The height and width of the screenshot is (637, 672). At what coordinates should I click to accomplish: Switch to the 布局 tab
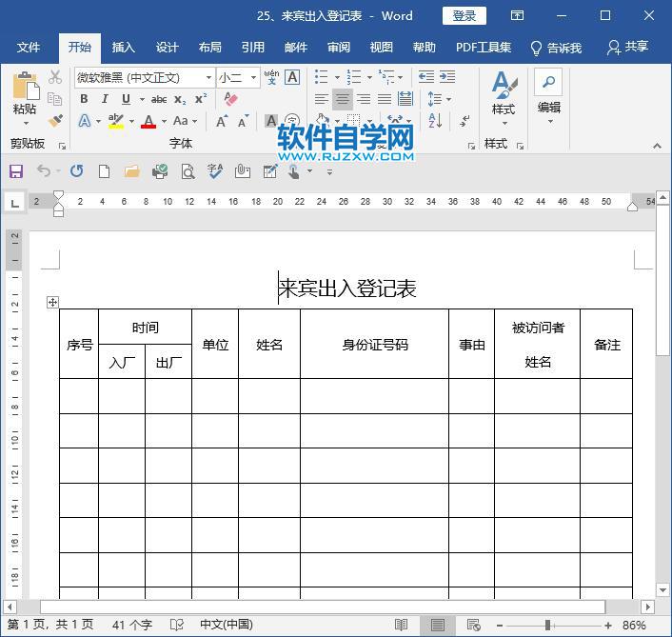tap(210, 48)
